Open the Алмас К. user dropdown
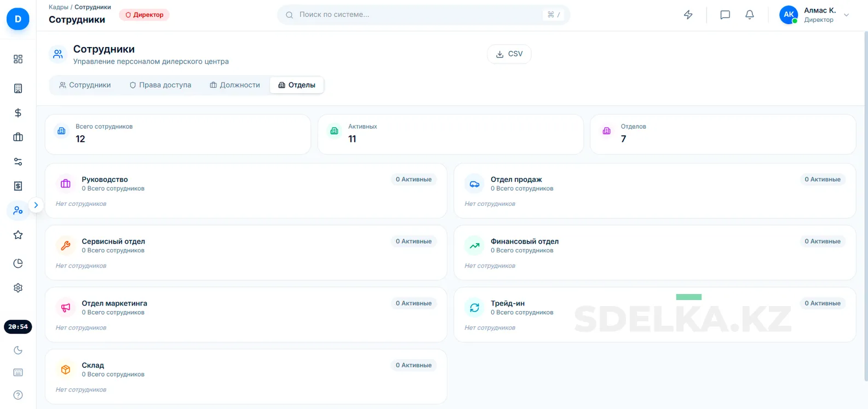 pos(815,15)
